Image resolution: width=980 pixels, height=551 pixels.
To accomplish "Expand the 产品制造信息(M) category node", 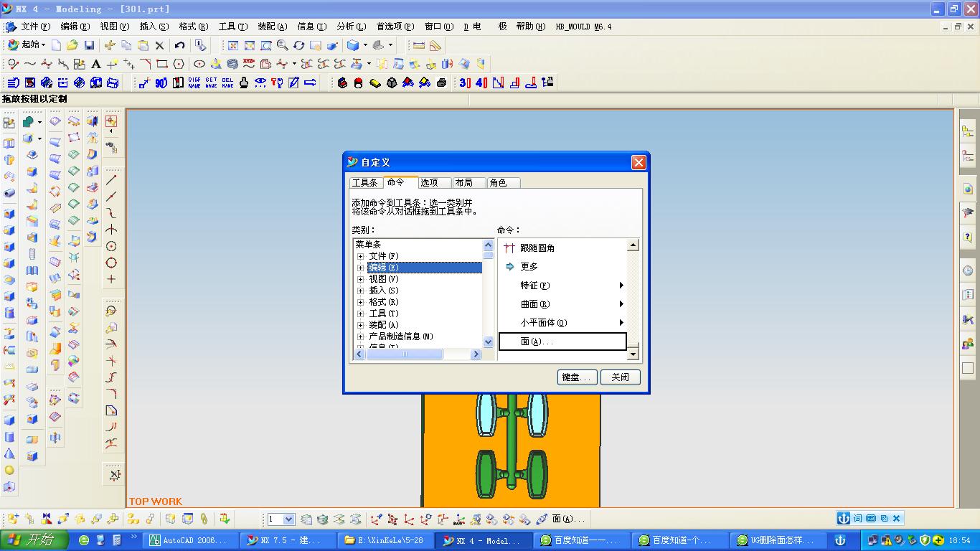I will [361, 336].
